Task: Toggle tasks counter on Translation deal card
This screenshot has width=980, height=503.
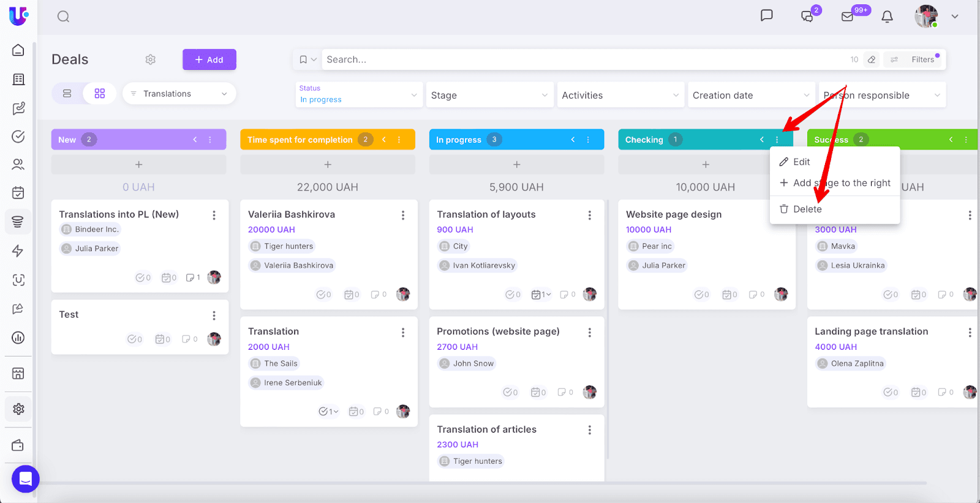Action: [328, 412]
